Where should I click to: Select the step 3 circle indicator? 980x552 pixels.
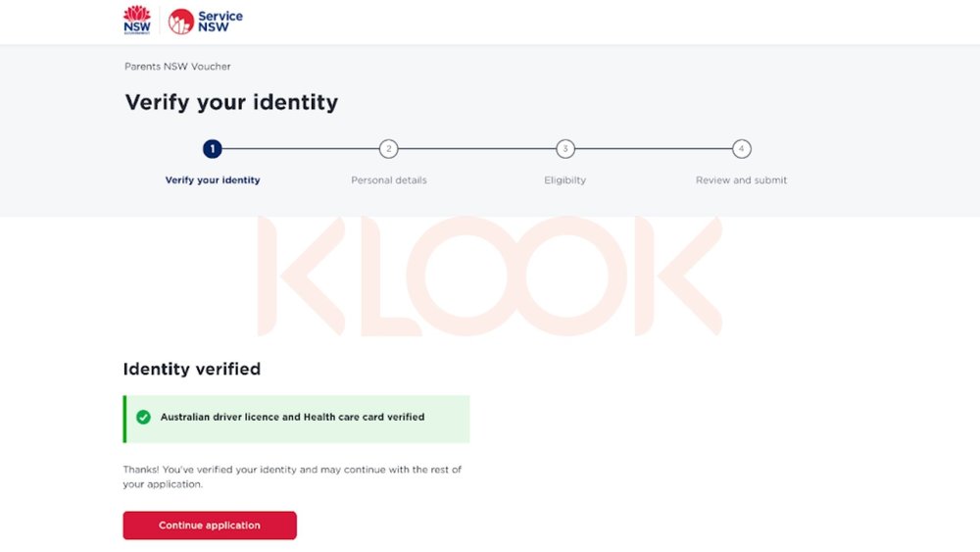click(x=565, y=149)
